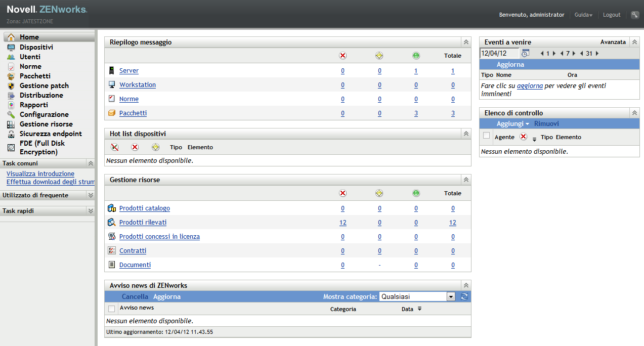The height and width of the screenshot is (346, 644).
Task: Select the Pacchetti icon in the sidebar
Action: tap(11, 76)
